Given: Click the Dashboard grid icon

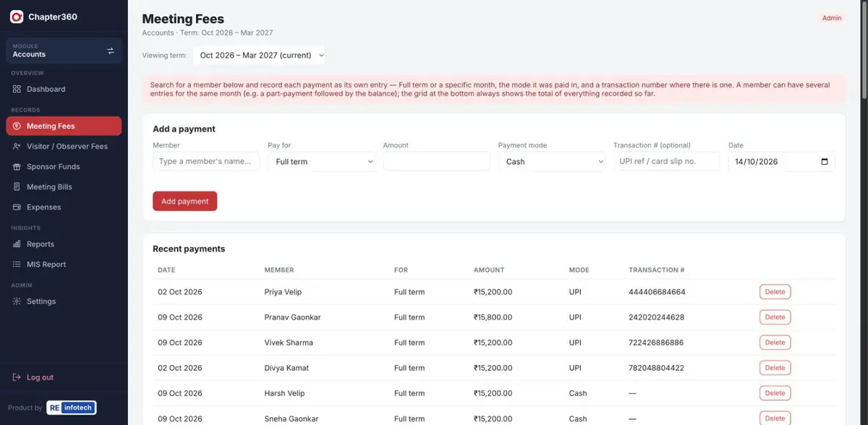Looking at the screenshot, I should pyautogui.click(x=17, y=89).
